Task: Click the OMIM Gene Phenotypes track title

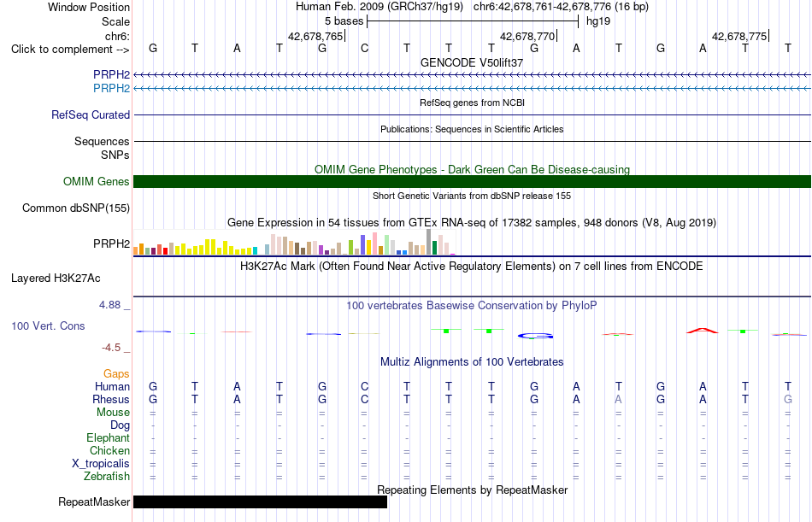Action: (x=472, y=169)
